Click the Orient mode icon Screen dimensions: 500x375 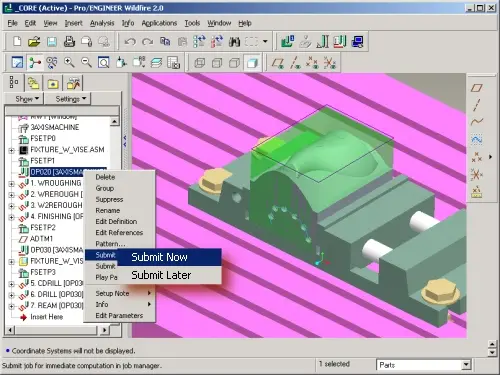coord(52,62)
